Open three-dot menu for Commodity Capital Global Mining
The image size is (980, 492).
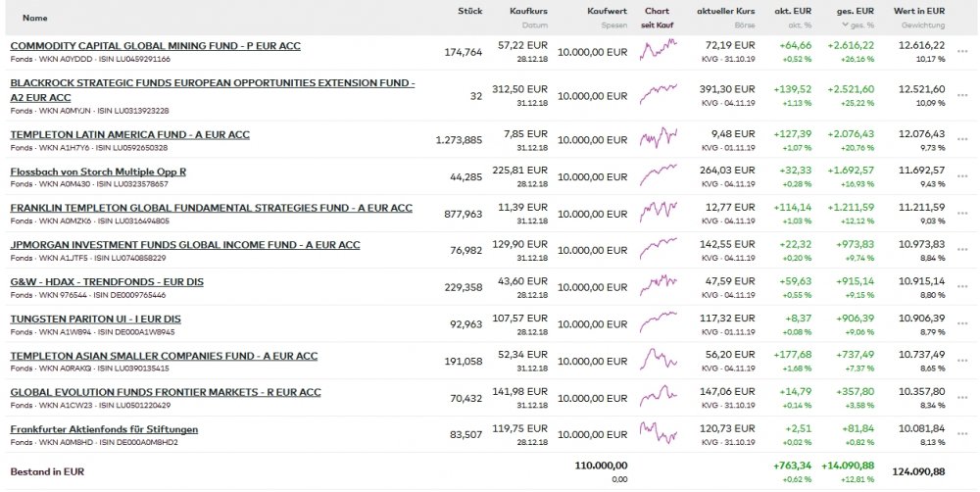click(961, 53)
